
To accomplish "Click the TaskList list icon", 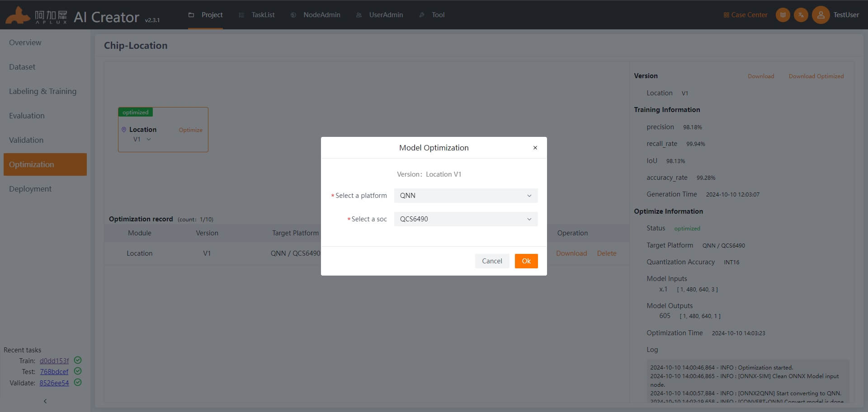I will [x=241, y=15].
